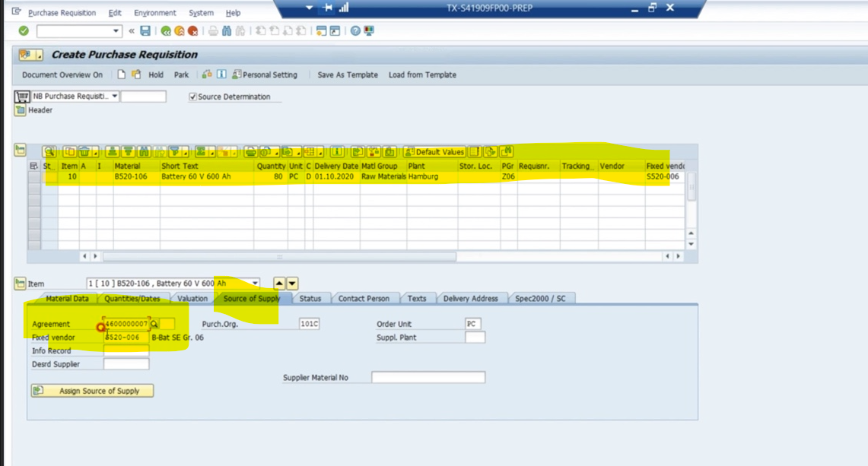
Task: Click the Desrd Supplier input field
Action: [126, 364]
